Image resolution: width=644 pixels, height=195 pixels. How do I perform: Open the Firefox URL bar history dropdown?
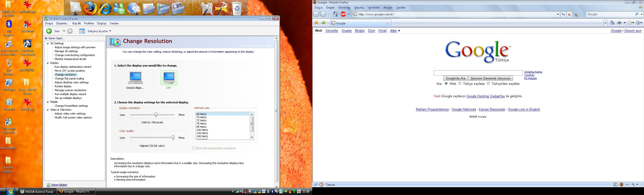[558, 14]
